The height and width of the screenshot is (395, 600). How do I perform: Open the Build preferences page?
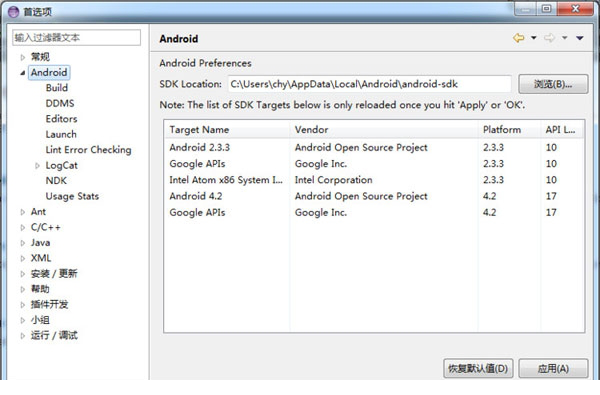pyautogui.click(x=57, y=88)
